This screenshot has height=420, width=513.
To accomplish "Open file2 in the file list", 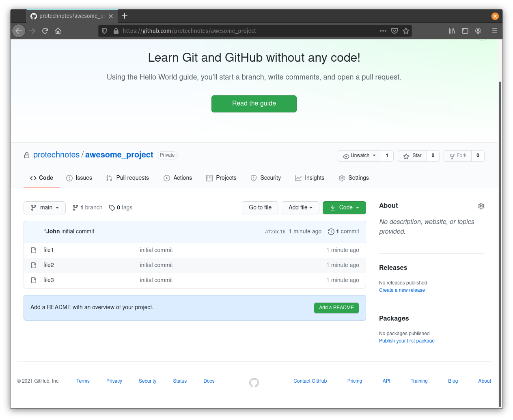I will coord(49,265).
